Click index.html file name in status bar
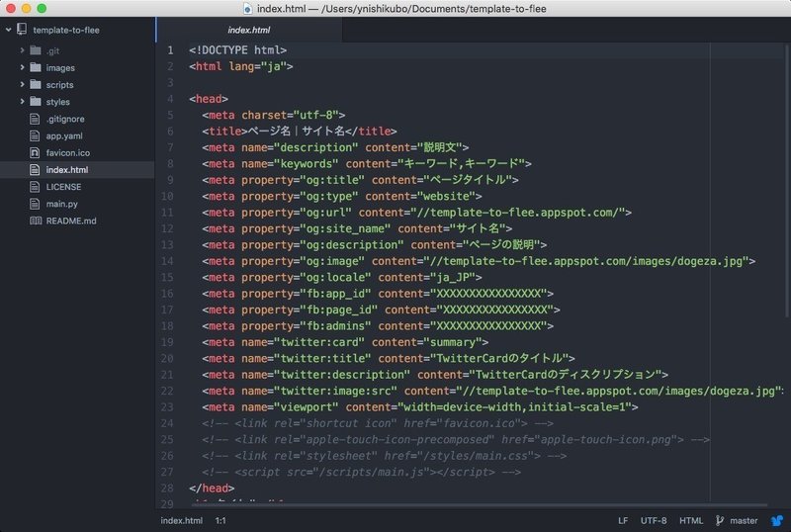 pyautogui.click(x=181, y=520)
